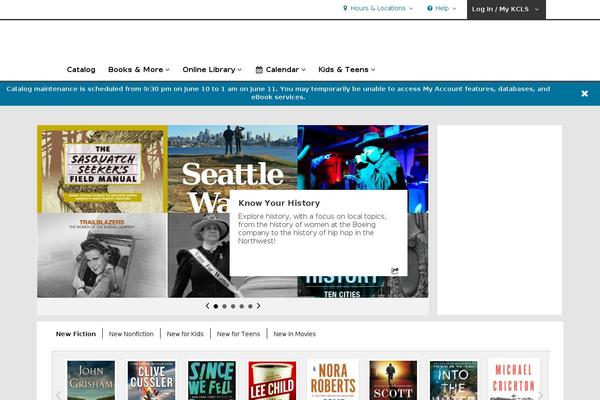The width and height of the screenshot is (600, 400).
Task: Switch to the New for Kids tab
Action: pos(185,334)
